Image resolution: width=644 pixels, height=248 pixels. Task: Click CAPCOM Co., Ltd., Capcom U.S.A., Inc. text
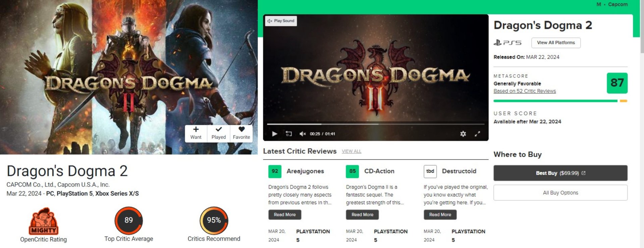pos(58,184)
